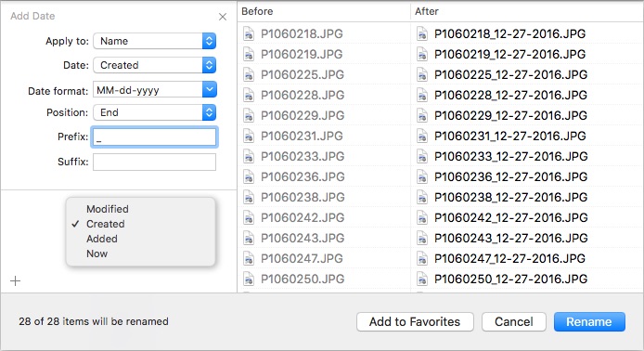Click file icon beside P1060231.JPG in Before
This screenshot has height=351, width=644.
(x=249, y=136)
